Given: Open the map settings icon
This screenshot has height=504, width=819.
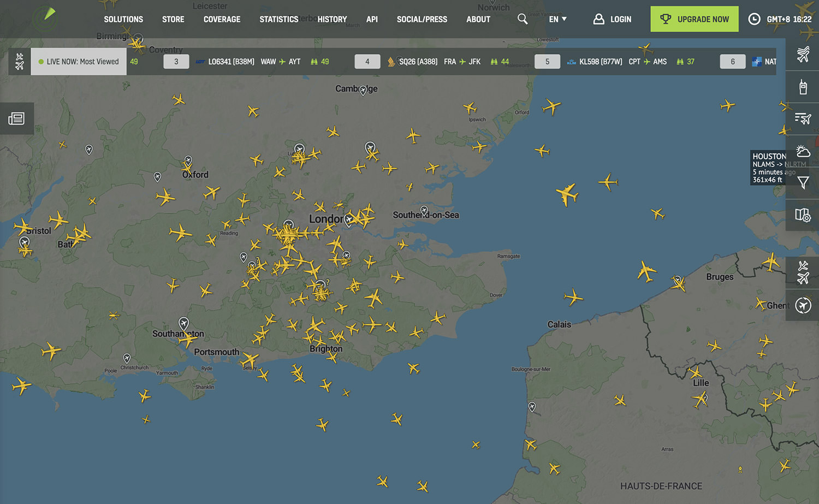Looking at the screenshot, I should click(x=803, y=215).
